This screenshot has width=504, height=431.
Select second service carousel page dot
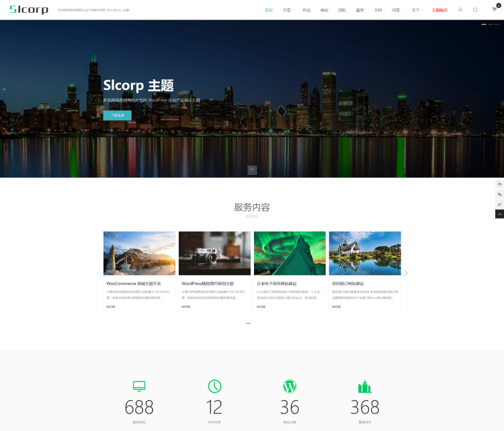click(256, 323)
